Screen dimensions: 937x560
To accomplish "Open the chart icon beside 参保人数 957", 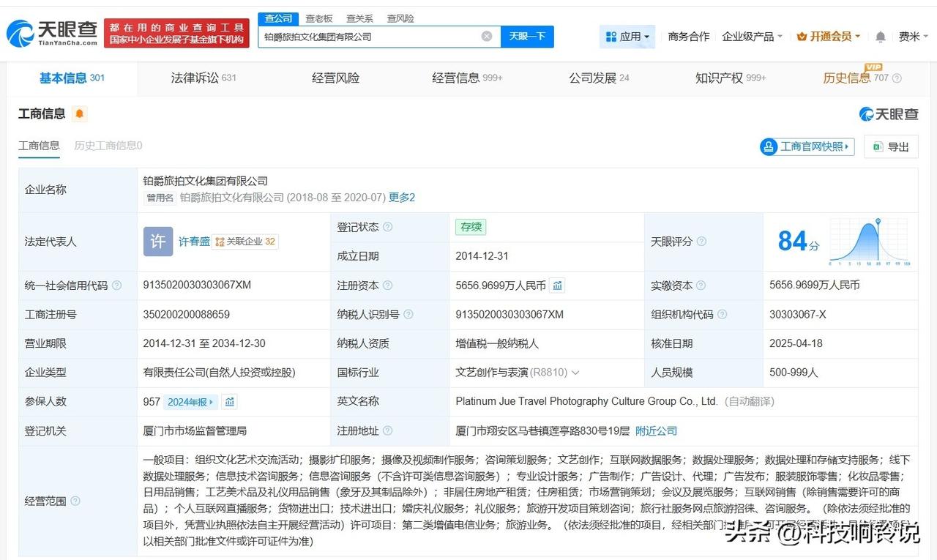I will point(230,402).
